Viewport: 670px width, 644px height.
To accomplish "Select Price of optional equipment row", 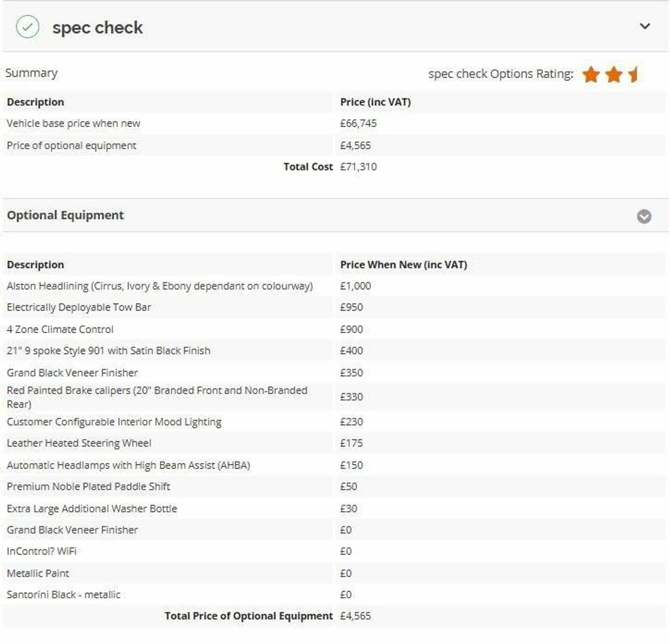I will [x=334, y=145].
